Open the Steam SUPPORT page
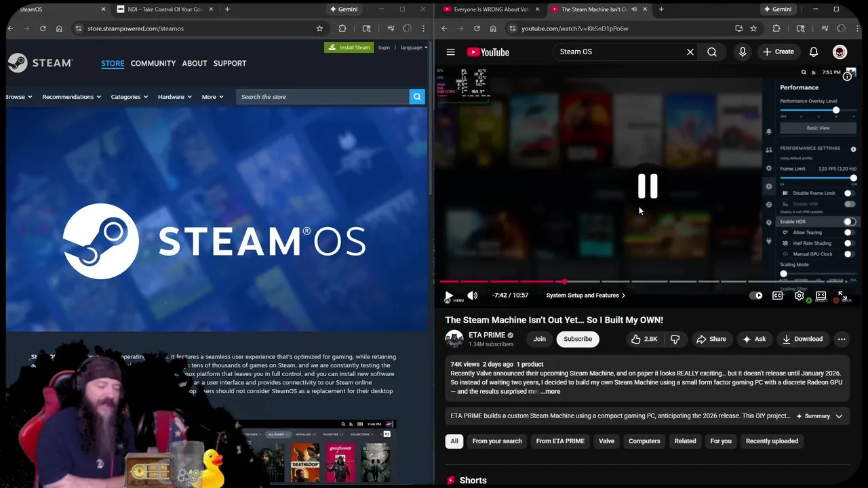Viewport: 868px width, 488px height. click(230, 63)
